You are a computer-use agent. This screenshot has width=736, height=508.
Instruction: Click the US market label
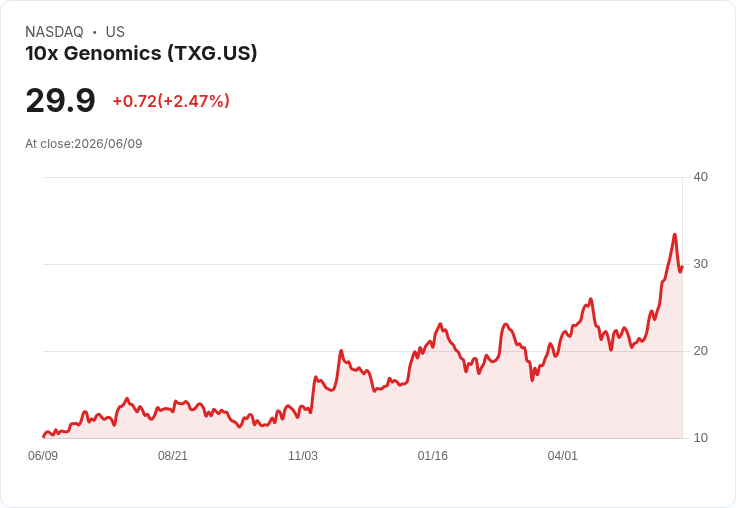click(115, 32)
